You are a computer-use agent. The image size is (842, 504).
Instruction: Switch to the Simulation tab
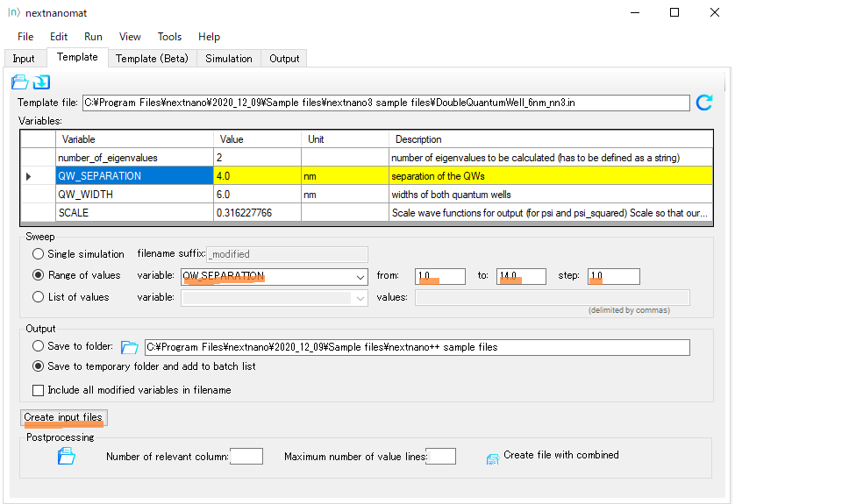pyautogui.click(x=228, y=59)
